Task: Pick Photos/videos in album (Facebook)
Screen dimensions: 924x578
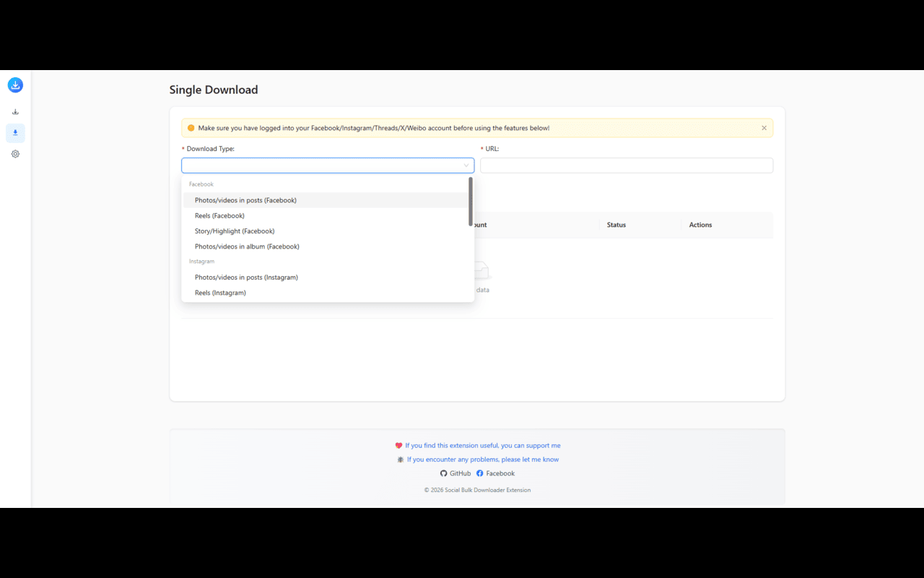Action: (x=247, y=246)
